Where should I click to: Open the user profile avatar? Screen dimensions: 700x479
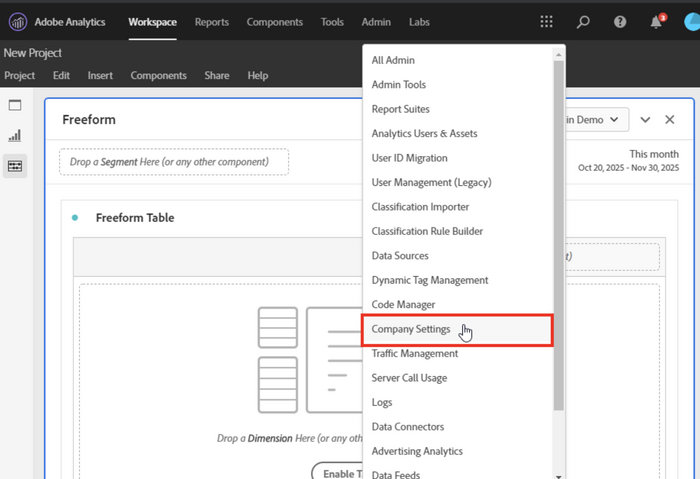click(x=692, y=22)
